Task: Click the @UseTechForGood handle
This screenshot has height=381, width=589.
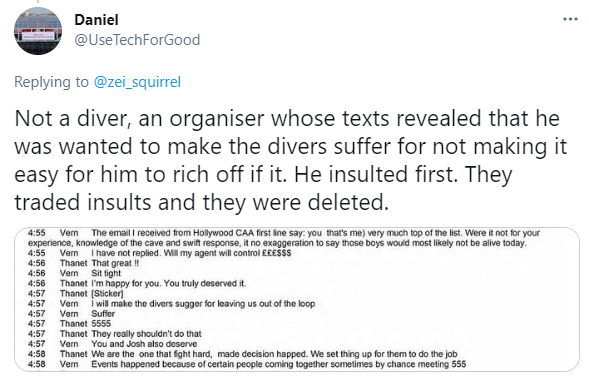Action: pos(137,40)
